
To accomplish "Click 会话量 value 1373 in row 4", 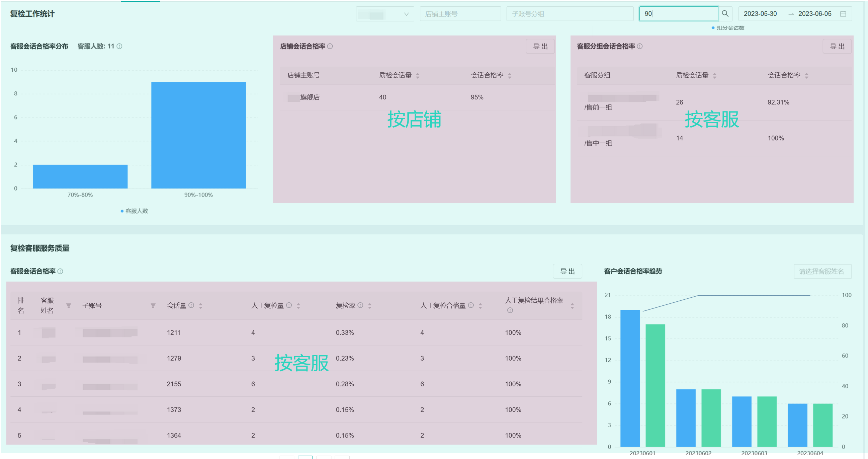I will [174, 410].
